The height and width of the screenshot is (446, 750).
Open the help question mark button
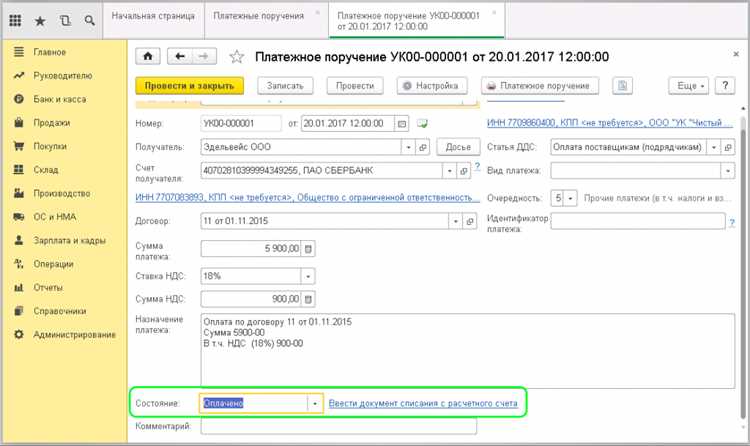coord(725,86)
